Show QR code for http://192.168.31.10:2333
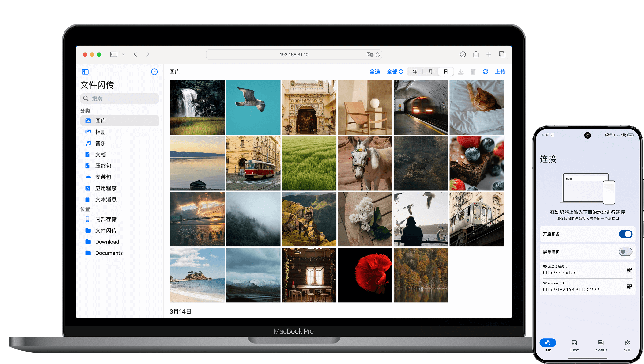The height and width of the screenshot is (364, 644). tap(629, 287)
